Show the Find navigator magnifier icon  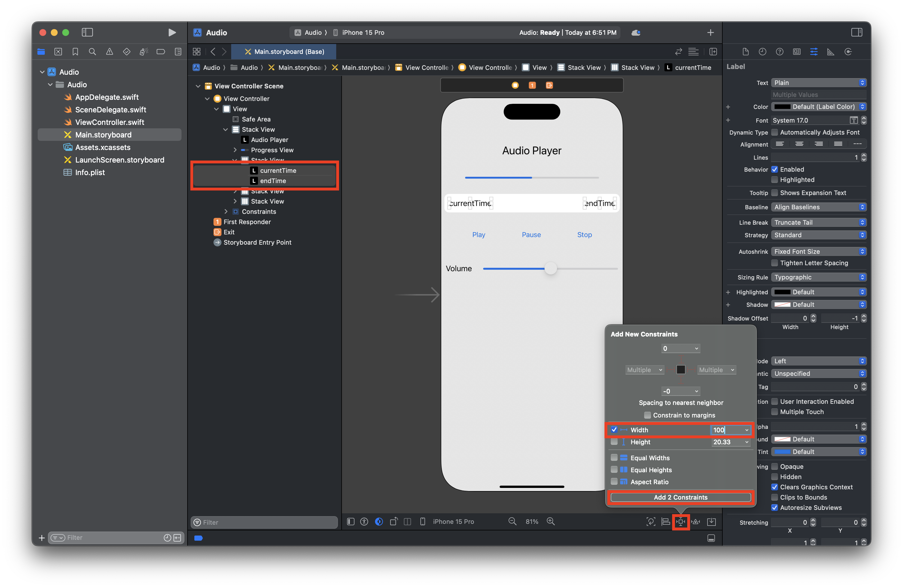pos(92,52)
